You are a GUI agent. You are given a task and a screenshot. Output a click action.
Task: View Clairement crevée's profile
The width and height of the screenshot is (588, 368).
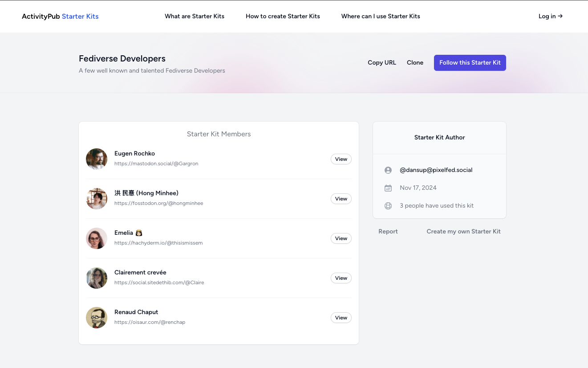tap(341, 278)
